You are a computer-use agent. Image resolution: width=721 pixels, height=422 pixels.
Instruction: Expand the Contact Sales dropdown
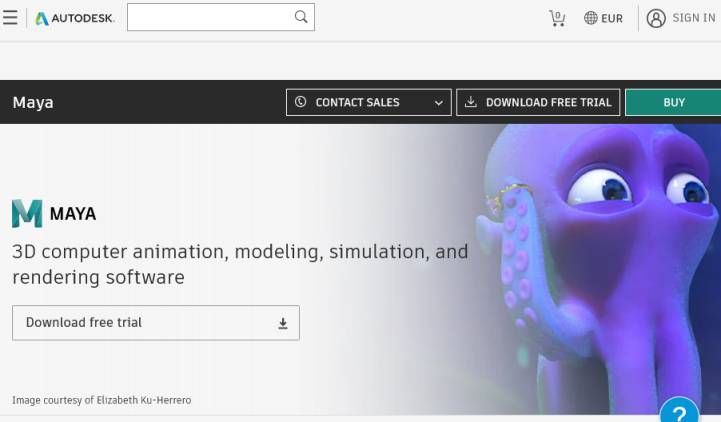coord(368,102)
